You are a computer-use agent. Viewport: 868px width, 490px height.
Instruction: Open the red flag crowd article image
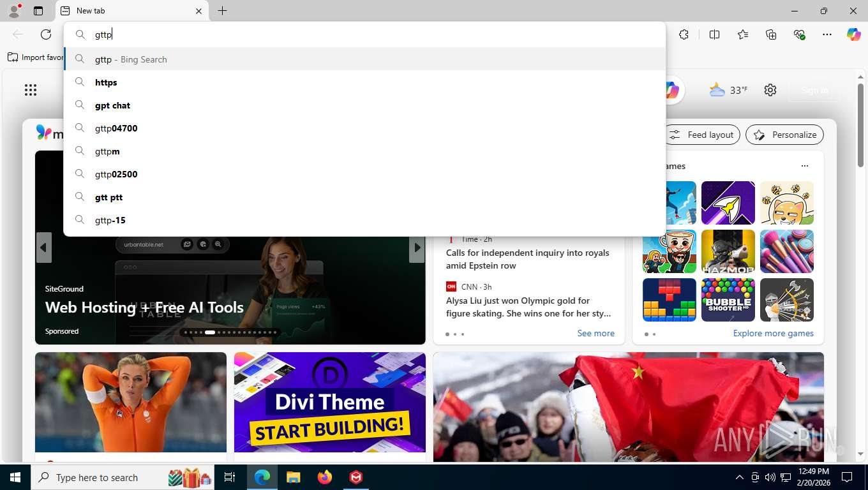629,407
